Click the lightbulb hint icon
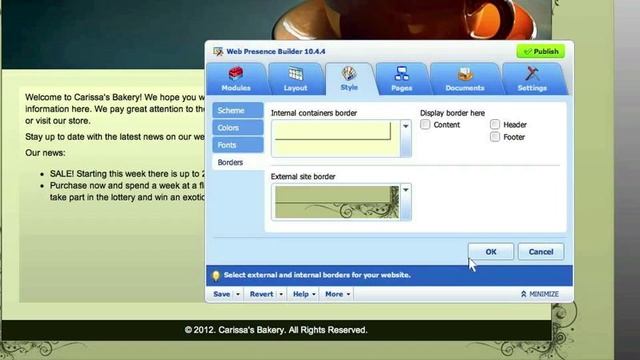Screen dimensions: 640x360 click(x=216, y=276)
